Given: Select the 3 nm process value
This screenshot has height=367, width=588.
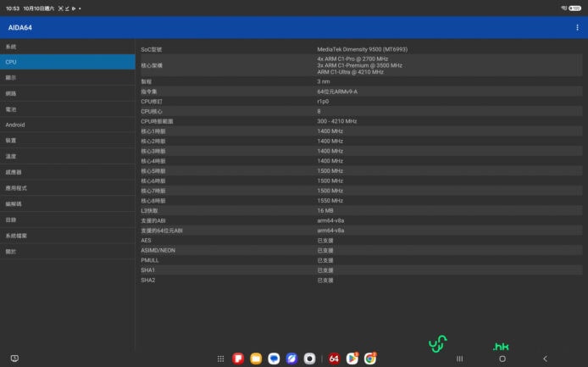Looking at the screenshot, I should (324, 81).
